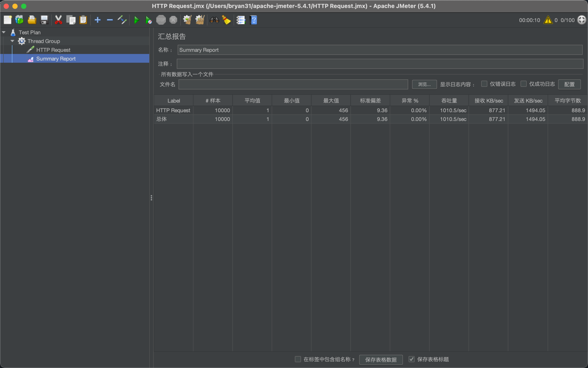588x368 pixels.
Task: Collapse the Thread Group node
Action: click(x=12, y=41)
